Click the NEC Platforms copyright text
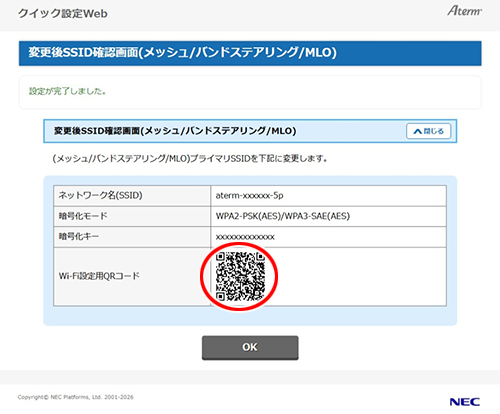The image size is (500, 414). 76,397
